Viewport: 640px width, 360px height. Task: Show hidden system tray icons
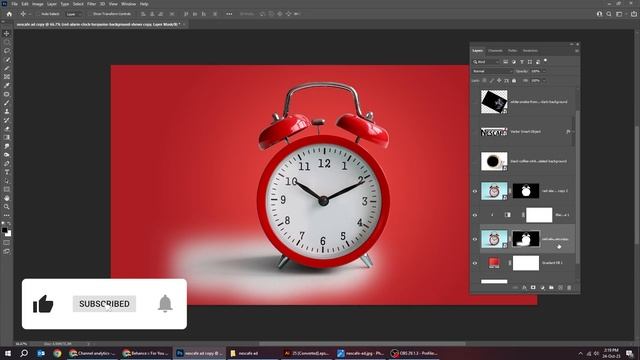(x=580, y=353)
